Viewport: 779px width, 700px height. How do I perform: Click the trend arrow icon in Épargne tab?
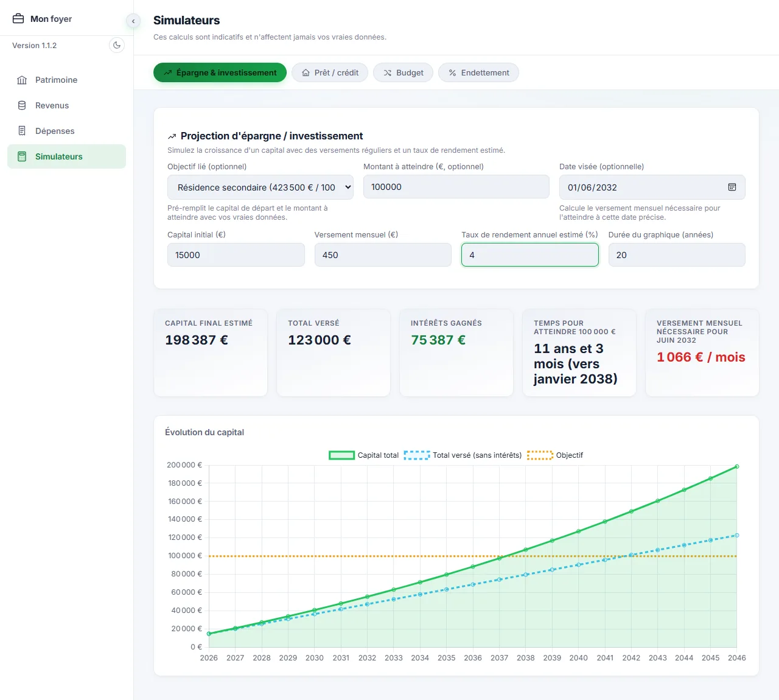[x=167, y=73]
